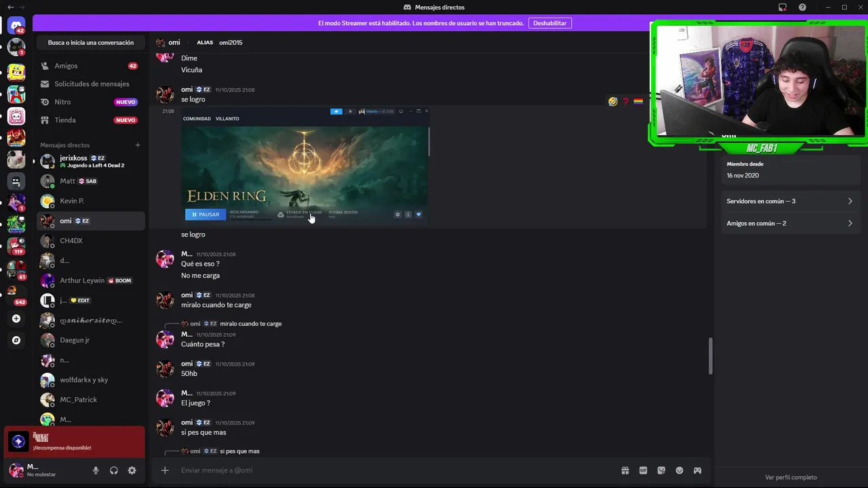Expand Servidores en común — 3
Screen dimensions: 868x488
pos(790,201)
